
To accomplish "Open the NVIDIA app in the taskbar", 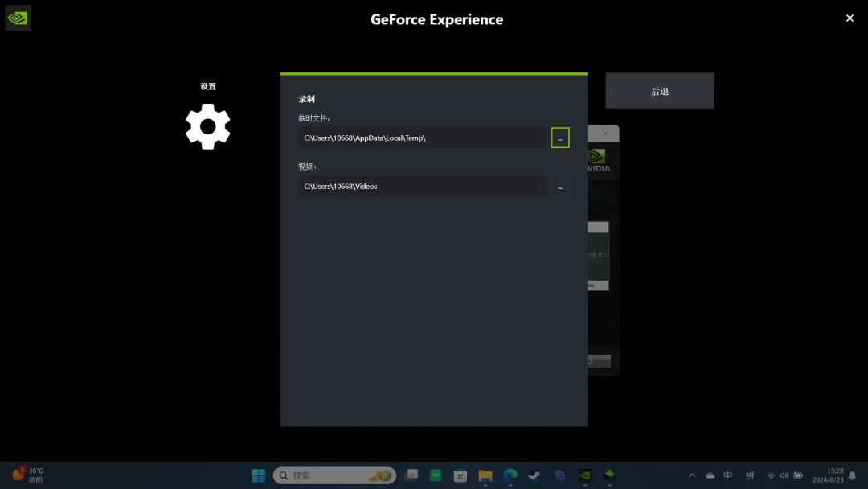I will pos(585,475).
